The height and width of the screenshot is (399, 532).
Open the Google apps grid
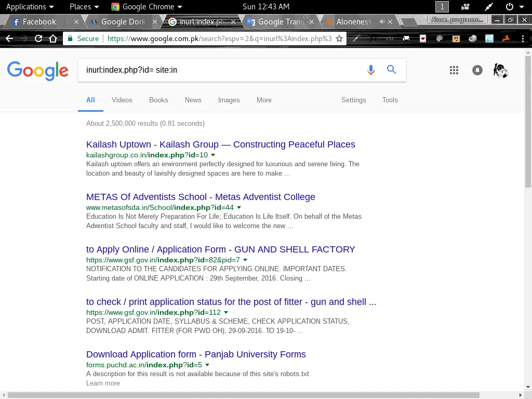coord(454,70)
